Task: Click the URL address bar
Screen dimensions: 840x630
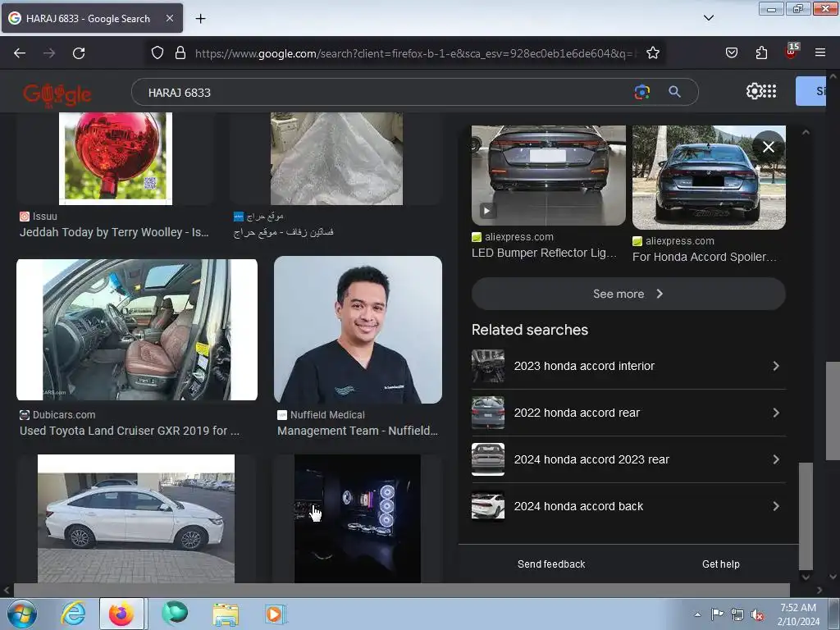Action: point(415,53)
